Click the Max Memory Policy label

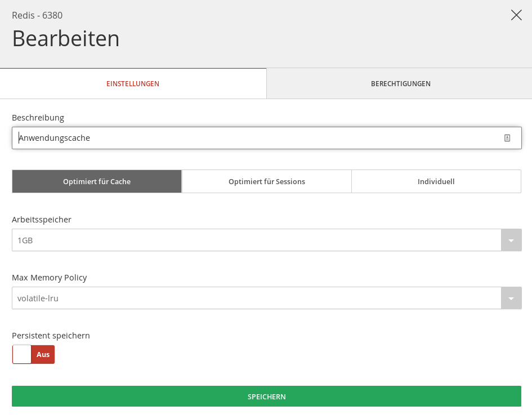49,278
